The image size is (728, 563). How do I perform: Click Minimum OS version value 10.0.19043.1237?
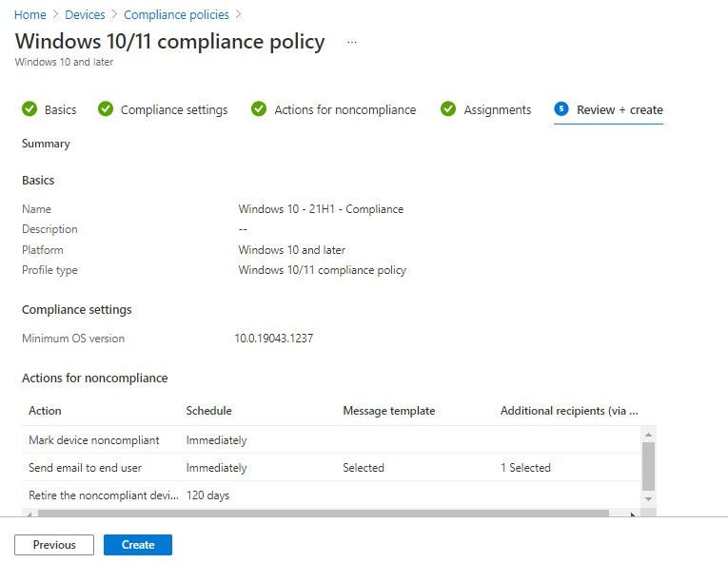coord(274,339)
